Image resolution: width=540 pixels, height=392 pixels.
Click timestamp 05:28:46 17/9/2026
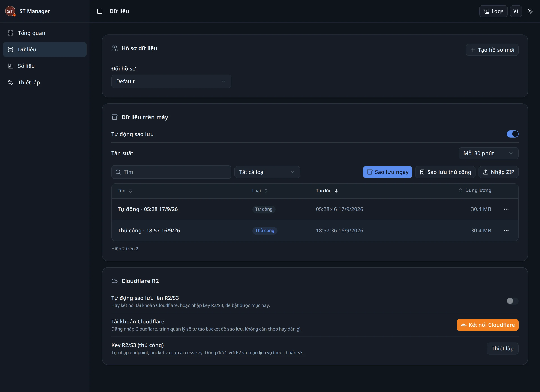coord(339,209)
